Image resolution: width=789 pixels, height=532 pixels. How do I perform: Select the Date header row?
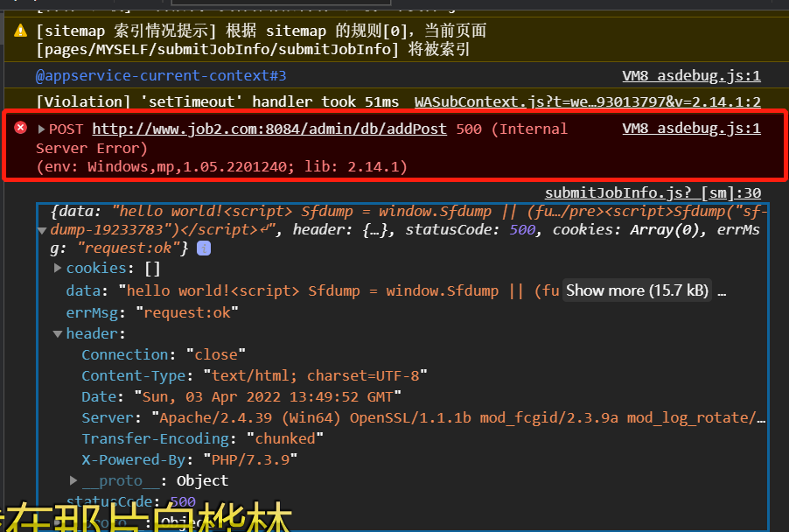coord(241,397)
